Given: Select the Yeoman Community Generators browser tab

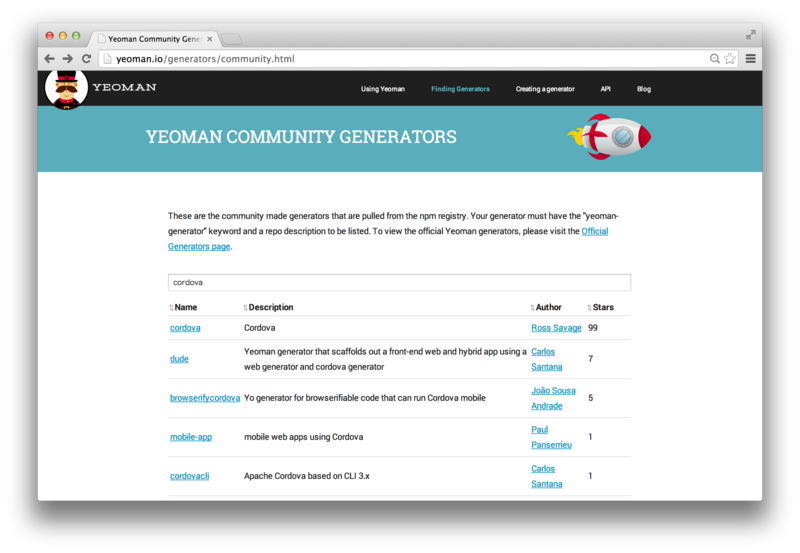Looking at the screenshot, I should [155, 39].
